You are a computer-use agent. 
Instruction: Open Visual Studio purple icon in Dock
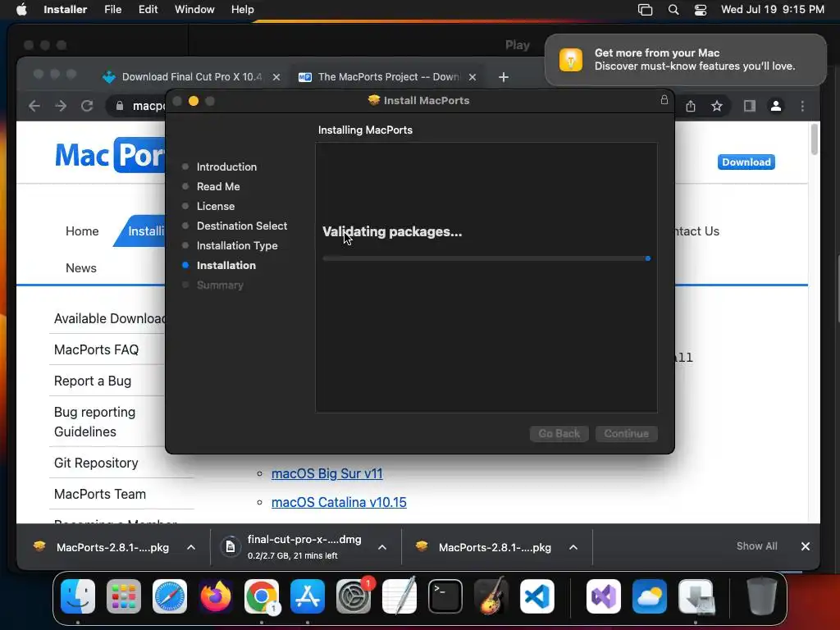(604, 596)
